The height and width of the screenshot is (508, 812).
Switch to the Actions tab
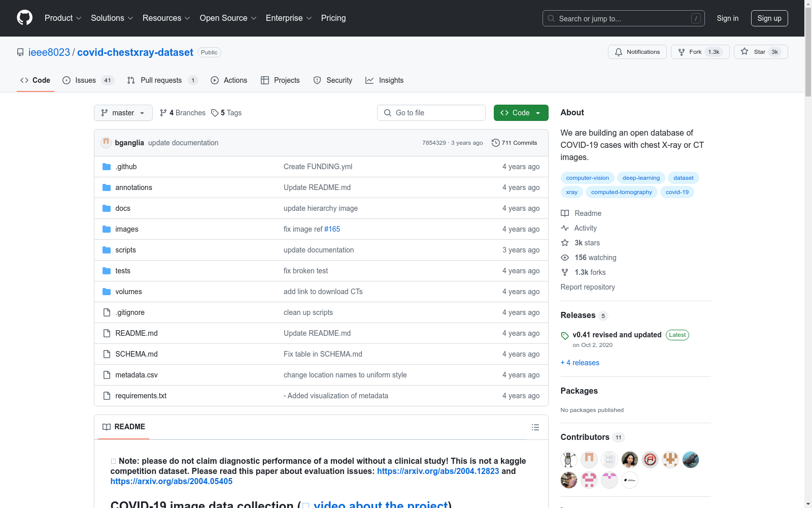[229, 80]
